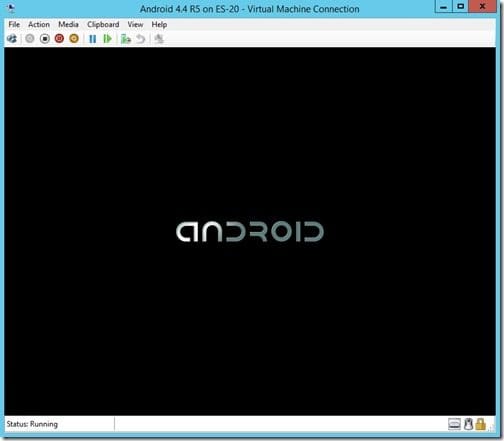
Task: Click the greyed-out Start VM icon
Action: pyautogui.click(x=30, y=39)
